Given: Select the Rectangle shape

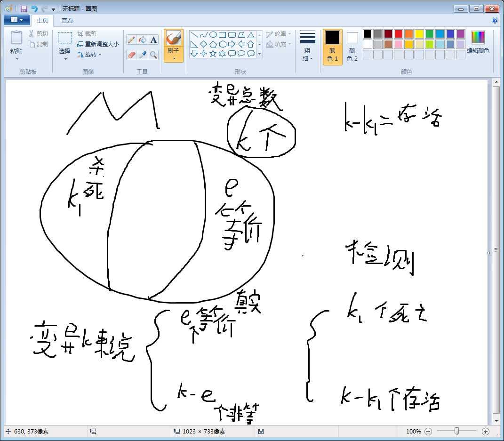Looking at the screenshot, I should 223,35.
